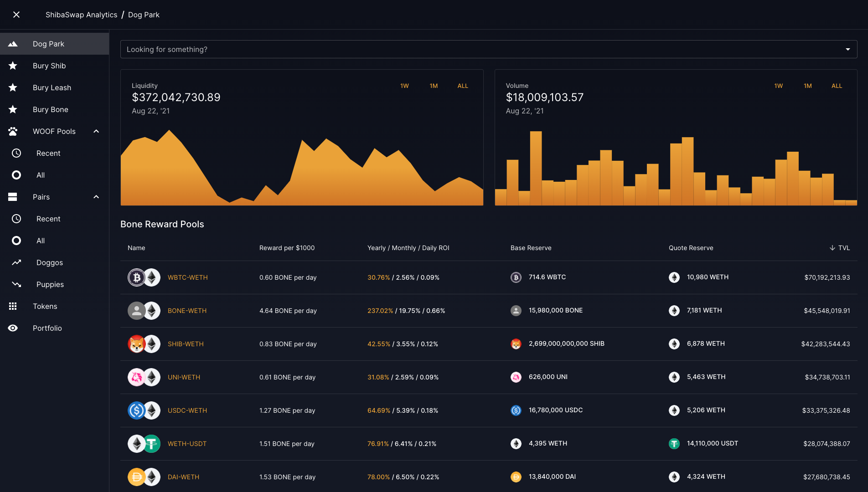Screen dimensions: 868x492
Task: Select 1M range on the Liquidity chart
Action: pos(434,86)
